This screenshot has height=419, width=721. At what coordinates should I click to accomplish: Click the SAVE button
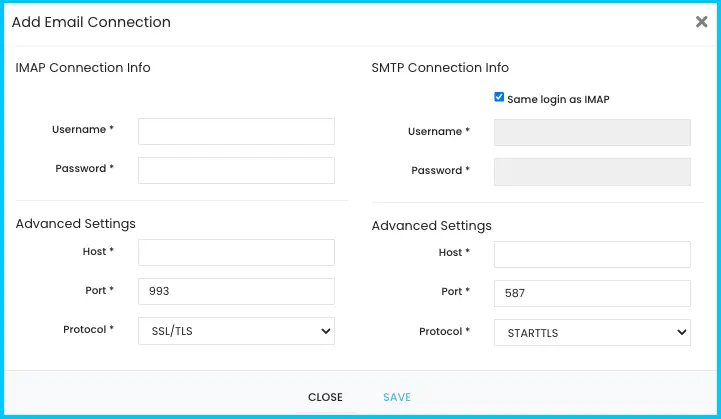click(397, 397)
